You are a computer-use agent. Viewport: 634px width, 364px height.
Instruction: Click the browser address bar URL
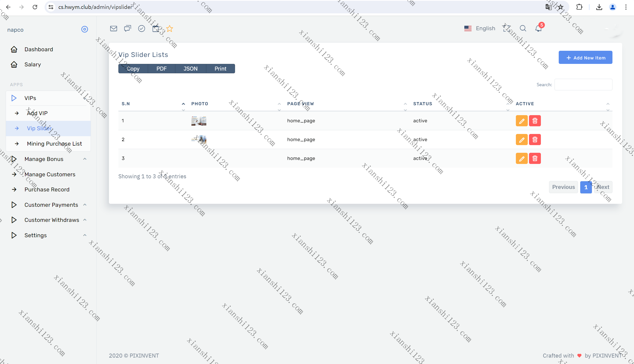pos(95,7)
